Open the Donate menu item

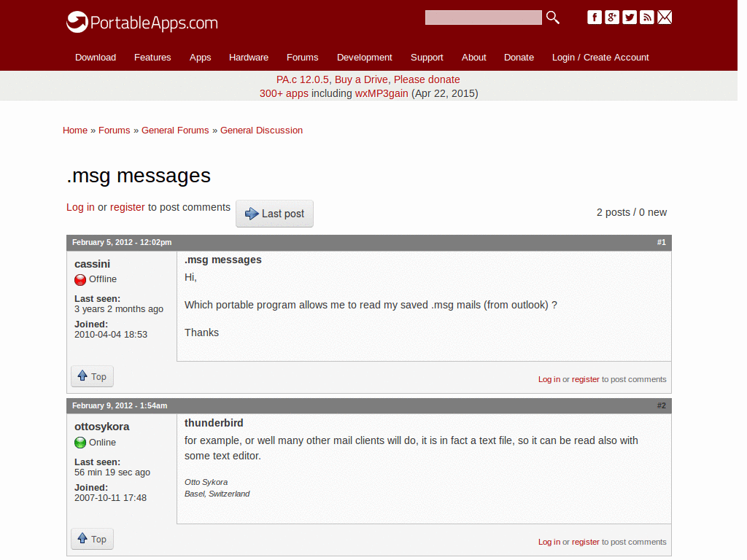(519, 57)
